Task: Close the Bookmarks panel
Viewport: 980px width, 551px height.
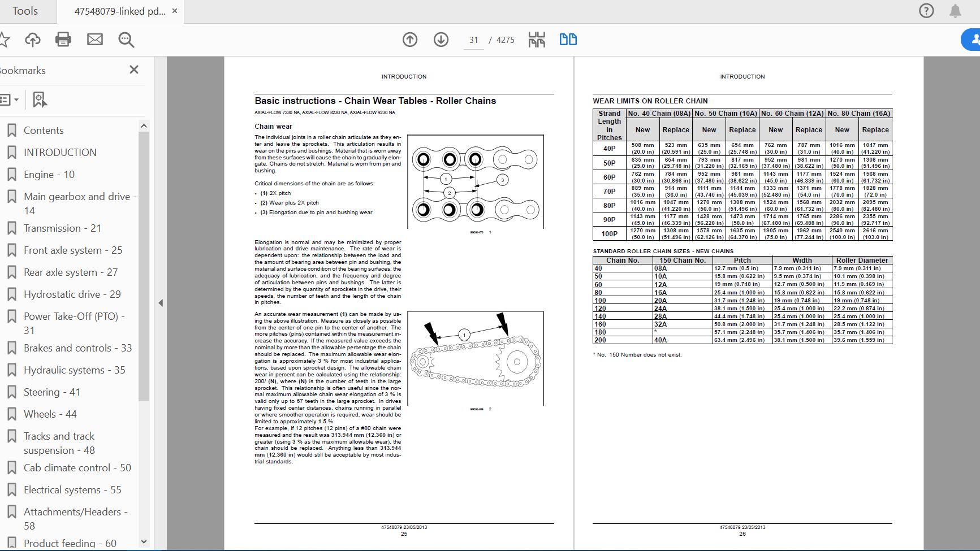Action: coord(134,70)
